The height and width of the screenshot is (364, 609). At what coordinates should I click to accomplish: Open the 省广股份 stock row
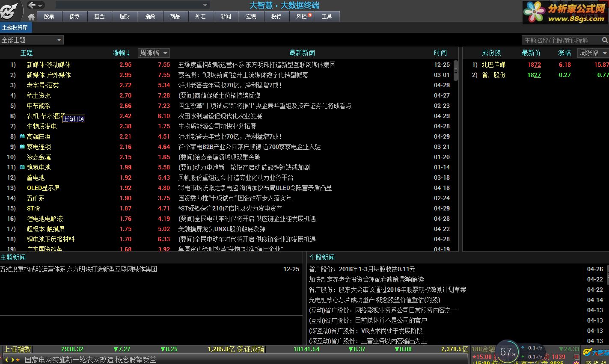[x=536, y=75]
